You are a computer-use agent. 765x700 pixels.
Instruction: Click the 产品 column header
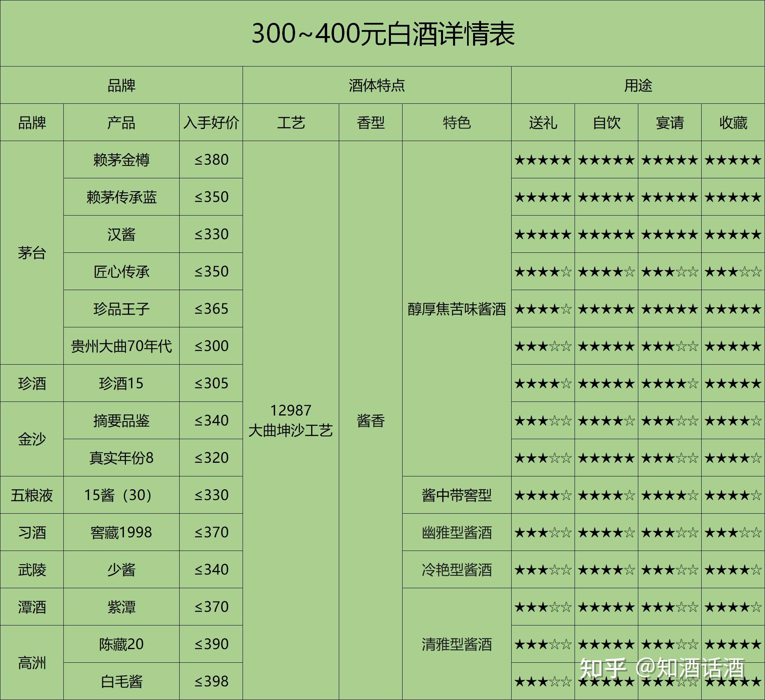[x=121, y=122]
